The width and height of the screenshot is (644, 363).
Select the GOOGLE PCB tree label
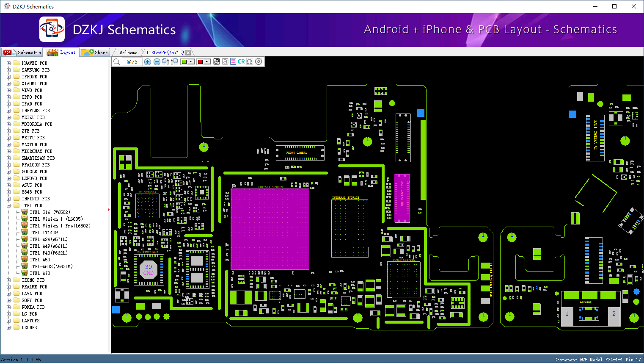click(34, 172)
